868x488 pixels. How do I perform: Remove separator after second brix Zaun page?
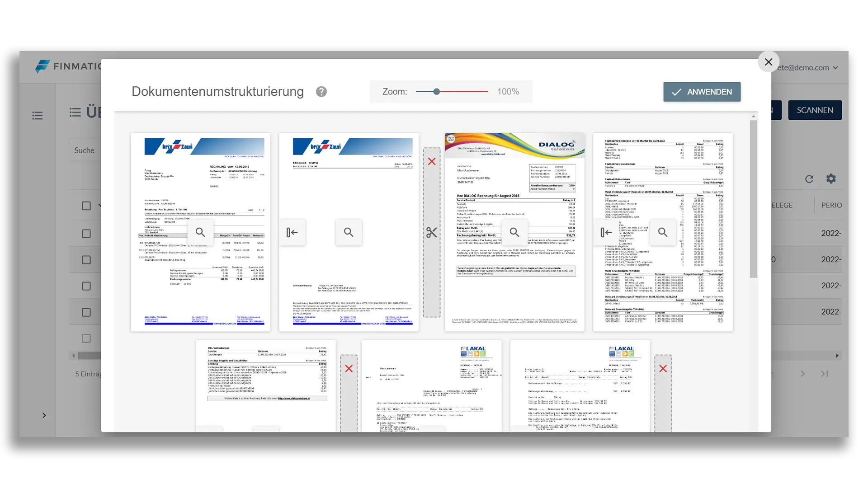pos(432,161)
